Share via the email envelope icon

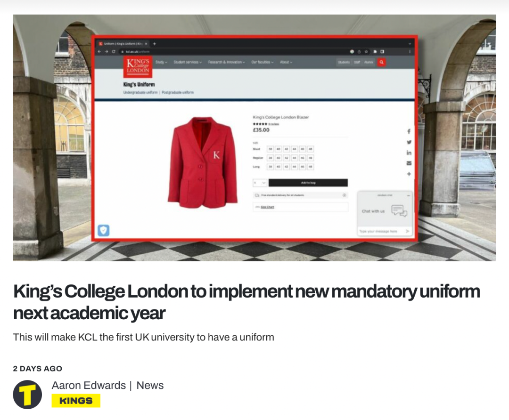(x=409, y=163)
